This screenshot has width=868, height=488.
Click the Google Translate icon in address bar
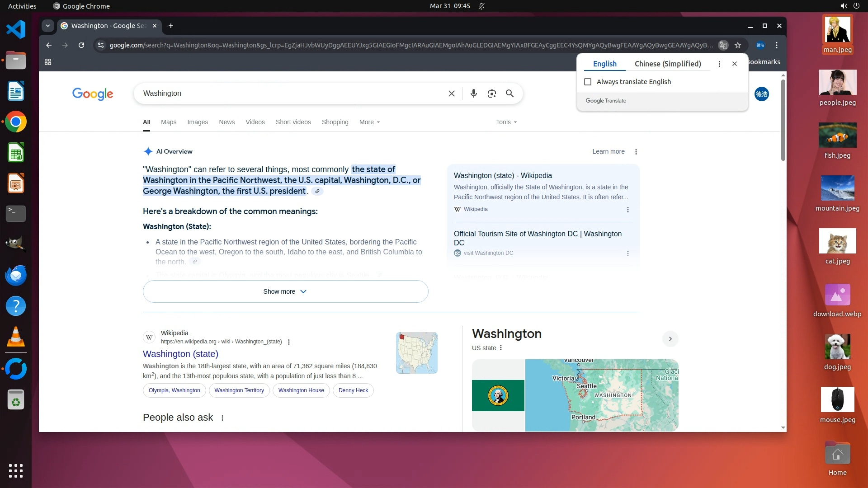pos(723,45)
